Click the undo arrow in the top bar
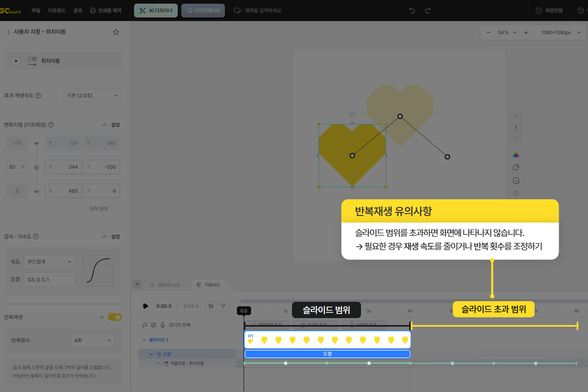This screenshot has width=588, height=392. pyautogui.click(x=412, y=11)
